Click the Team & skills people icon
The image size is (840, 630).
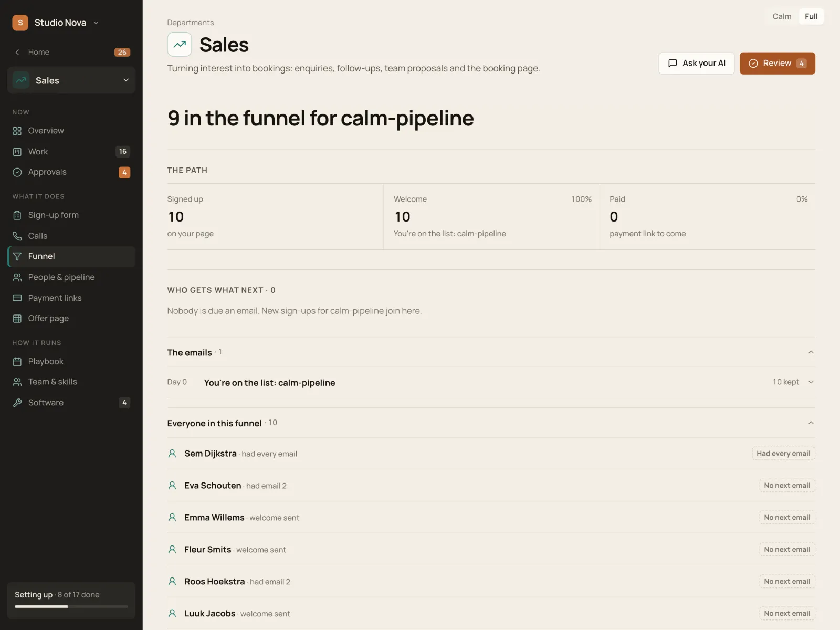coord(17,382)
